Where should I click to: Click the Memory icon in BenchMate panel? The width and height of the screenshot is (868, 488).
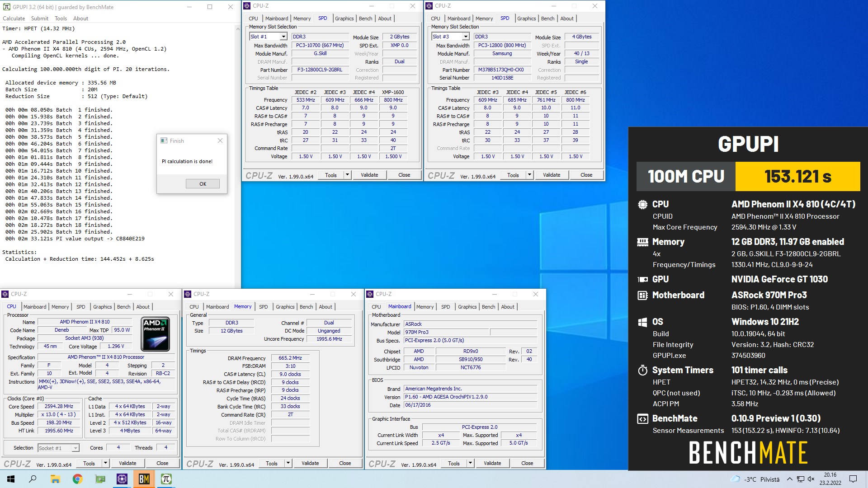[x=642, y=242]
